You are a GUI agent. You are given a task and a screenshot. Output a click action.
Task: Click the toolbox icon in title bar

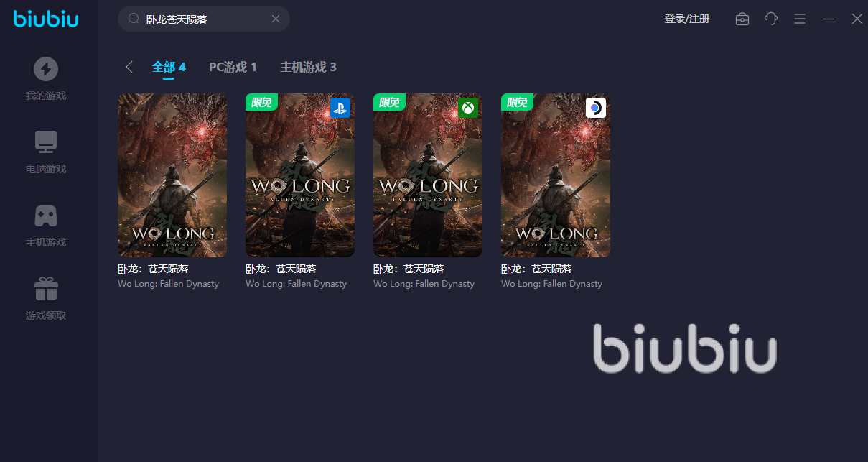(x=742, y=19)
